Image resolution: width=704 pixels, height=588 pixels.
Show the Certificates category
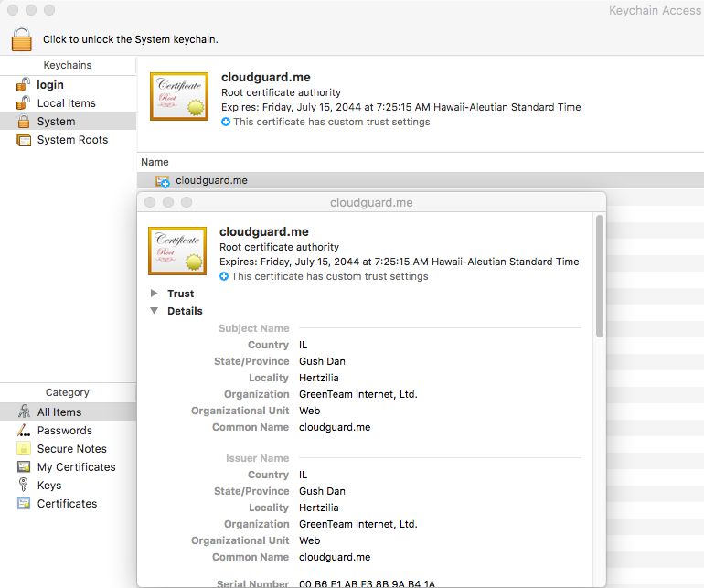click(68, 504)
